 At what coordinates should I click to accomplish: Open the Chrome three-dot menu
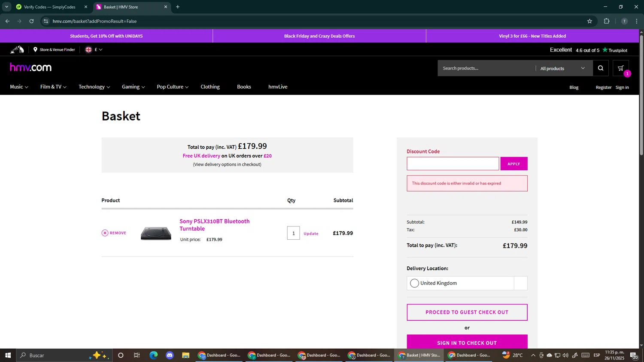pos(637,21)
